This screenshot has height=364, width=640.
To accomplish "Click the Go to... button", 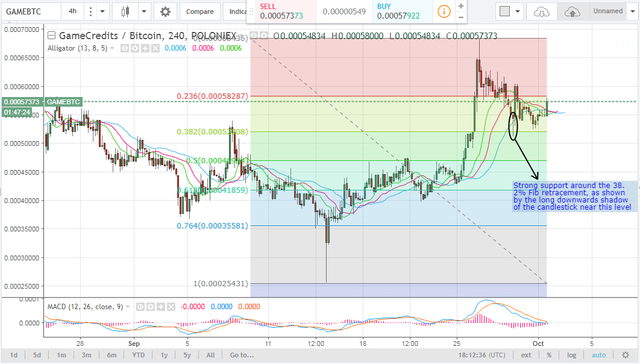I will tap(242, 355).
